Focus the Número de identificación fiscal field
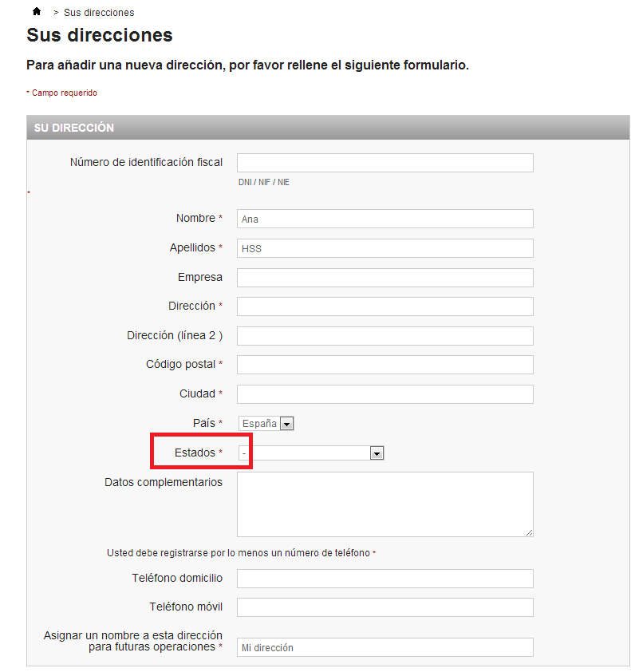Screen dimensions: 631x672 (x=385, y=163)
